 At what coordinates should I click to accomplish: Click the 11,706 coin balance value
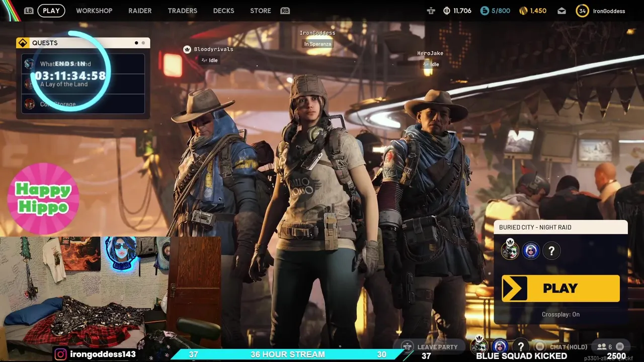click(462, 11)
